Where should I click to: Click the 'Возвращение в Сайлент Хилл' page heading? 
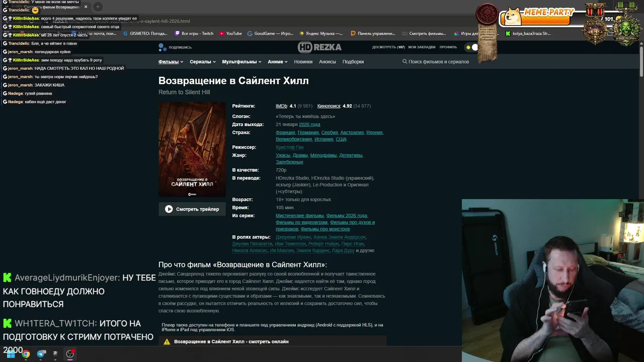[233, 81]
